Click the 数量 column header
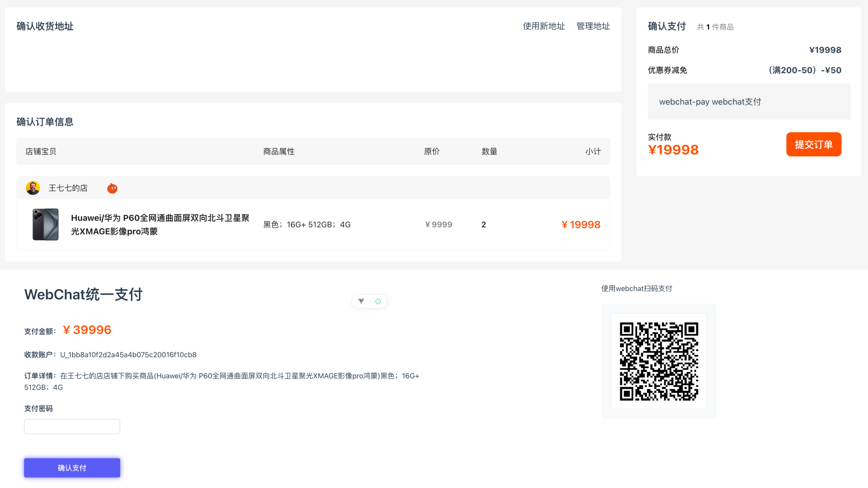The width and height of the screenshot is (868, 488). [x=490, y=152]
